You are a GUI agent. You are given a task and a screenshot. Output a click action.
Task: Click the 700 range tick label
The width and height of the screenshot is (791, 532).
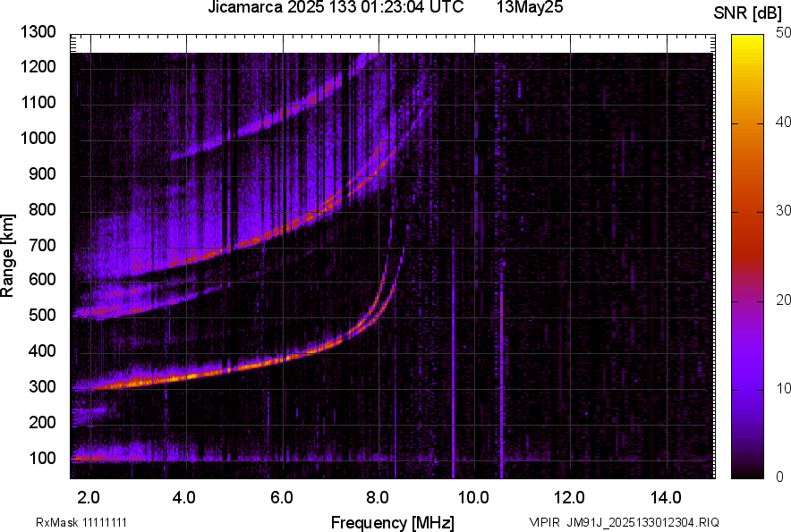pos(42,245)
